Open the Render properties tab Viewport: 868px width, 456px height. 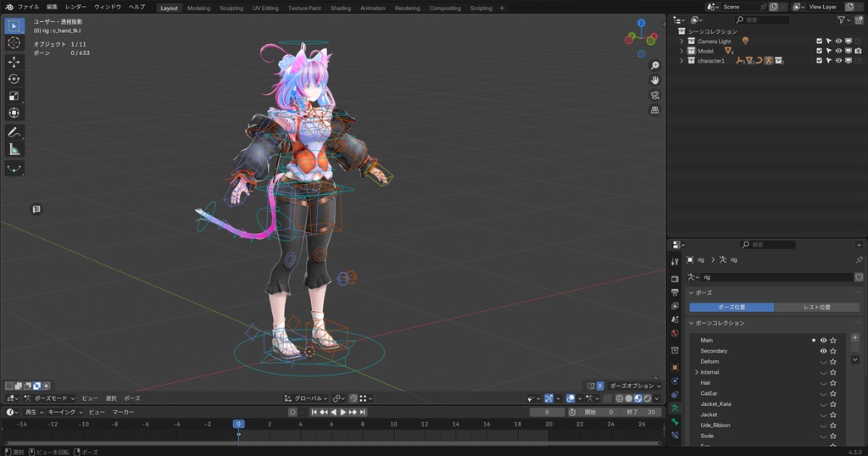[x=675, y=278]
